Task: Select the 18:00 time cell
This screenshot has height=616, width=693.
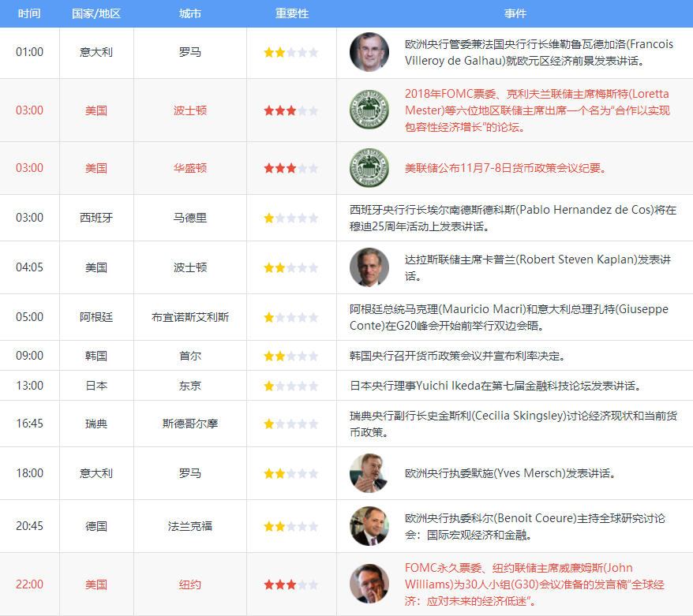Action: pyautogui.click(x=30, y=473)
